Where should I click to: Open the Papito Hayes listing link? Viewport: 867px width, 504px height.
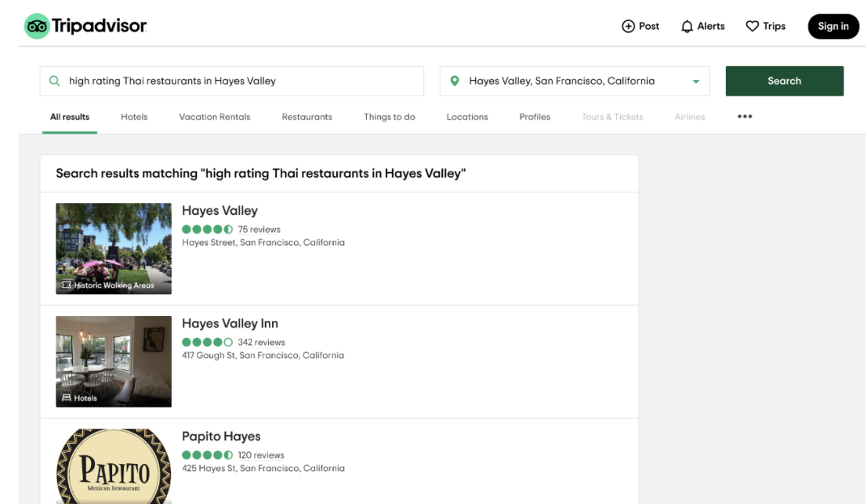221,437
